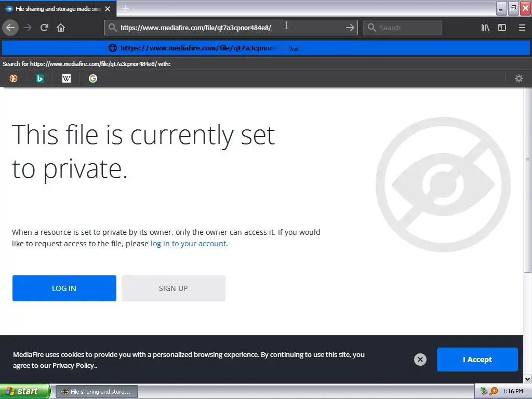The width and height of the screenshot is (532, 399).
Task: Search with Bing engine icon
Action: tap(40, 78)
